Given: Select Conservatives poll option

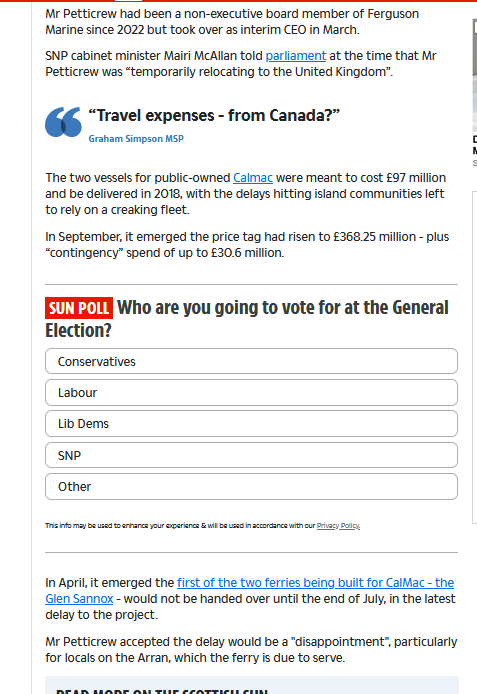Looking at the screenshot, I should point(251,361).
